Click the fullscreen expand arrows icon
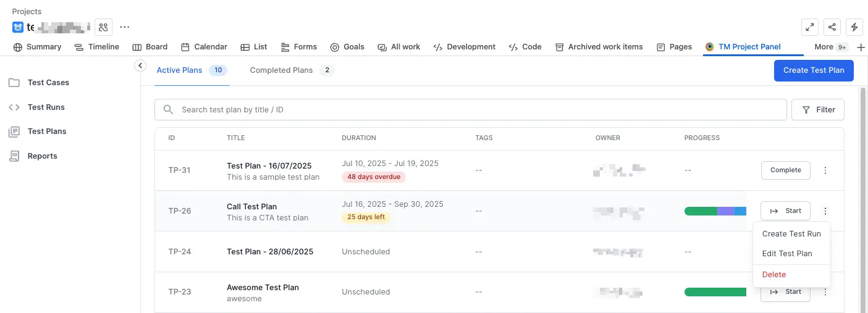Viewport: 868px width, 313px height. pos(809,27)
